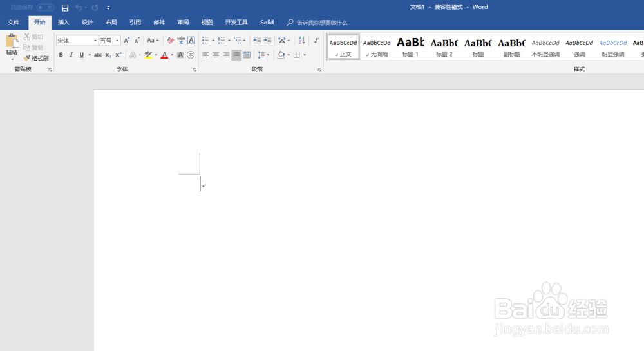Open Customize Quick Access Toolbar dropdown

coord(108,8)
